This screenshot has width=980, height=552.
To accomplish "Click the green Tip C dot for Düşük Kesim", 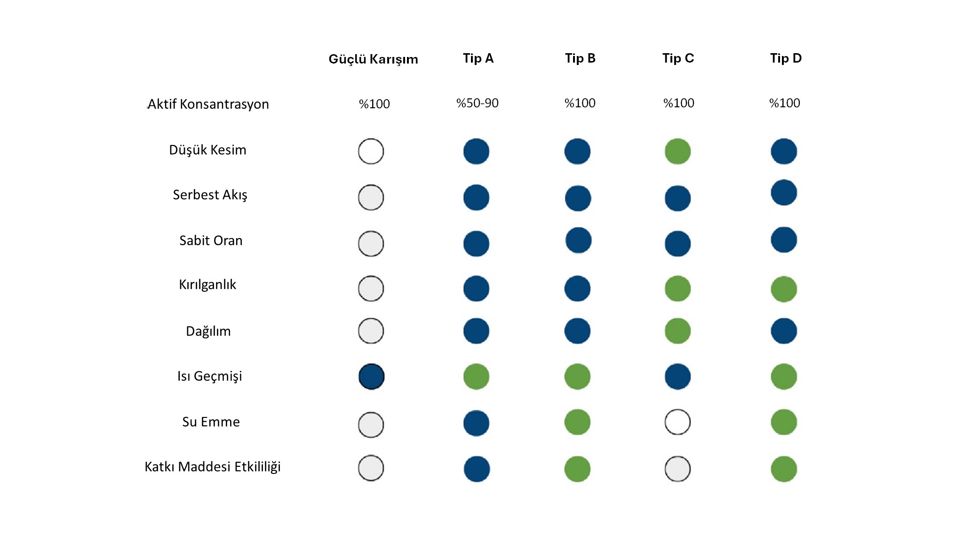I will (x=677, y=152).
